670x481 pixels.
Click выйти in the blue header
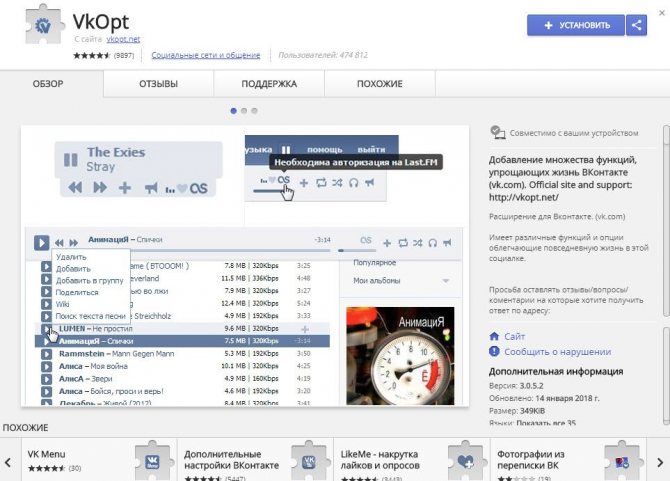[x=371, y=150]
